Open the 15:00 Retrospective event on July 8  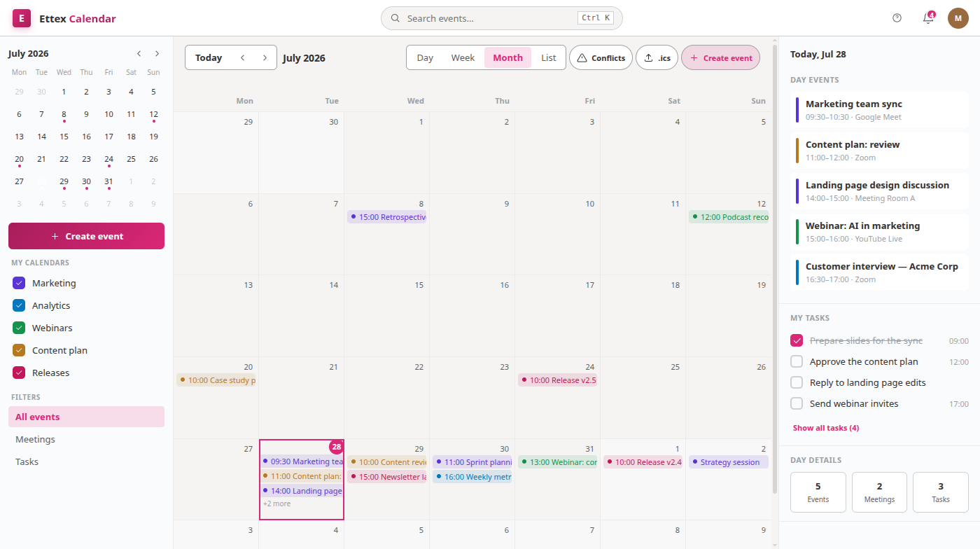click(x=387, y=217)
